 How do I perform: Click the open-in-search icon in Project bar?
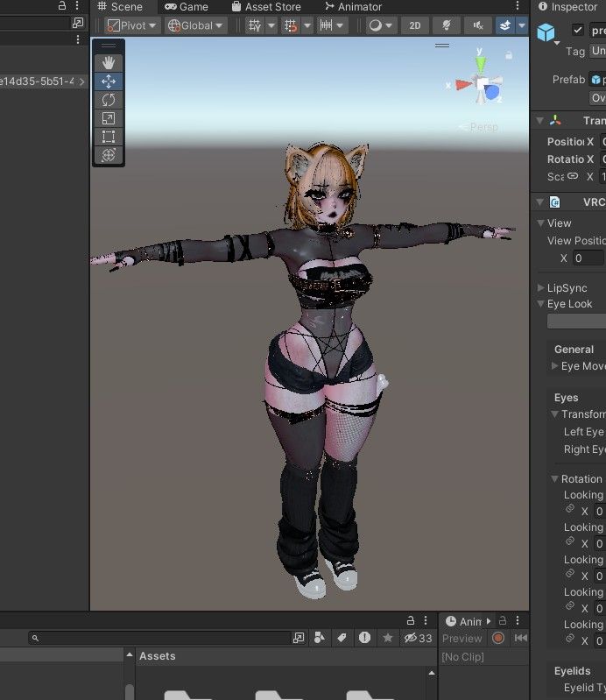coord(299,638)
